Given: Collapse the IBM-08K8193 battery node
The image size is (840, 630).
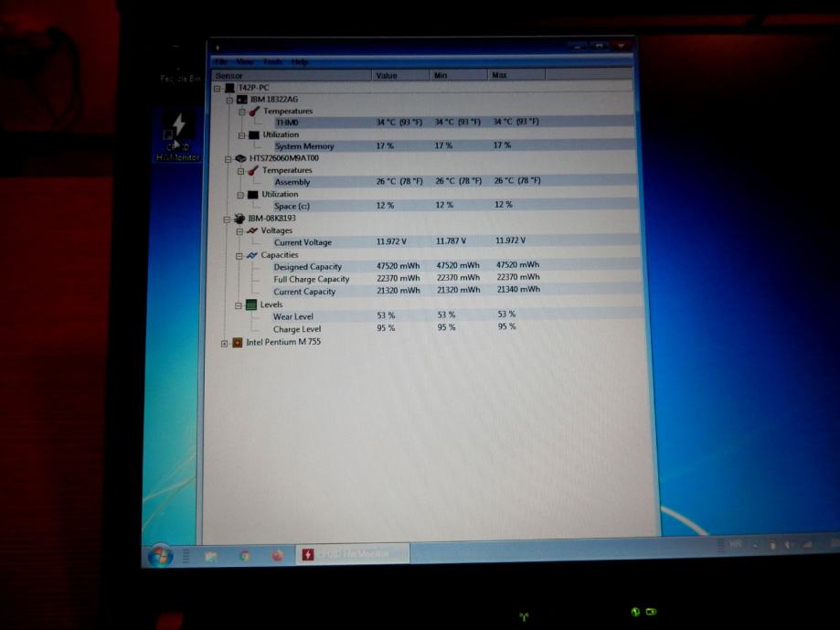Looking at the screenshot, I should coord(227,219).
